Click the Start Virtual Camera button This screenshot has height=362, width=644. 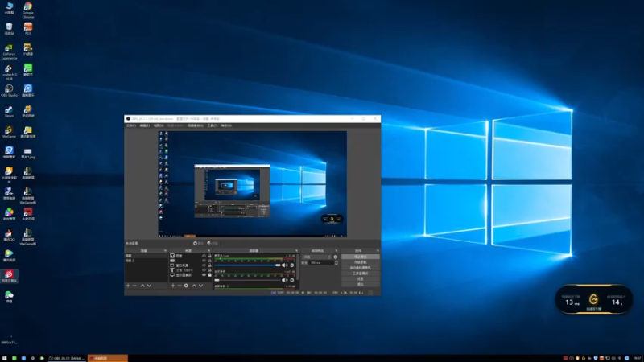(360, 268)
